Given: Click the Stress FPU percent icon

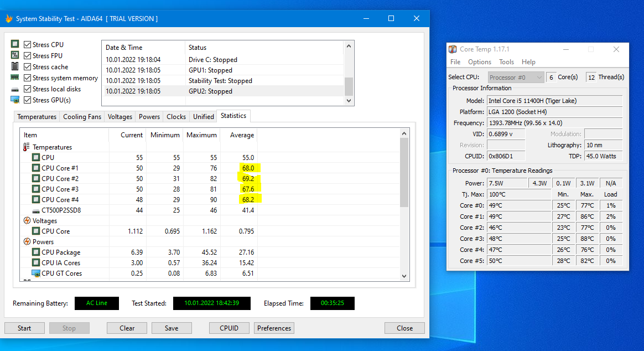Looking at the screenshot, I should tap(15, 55).
